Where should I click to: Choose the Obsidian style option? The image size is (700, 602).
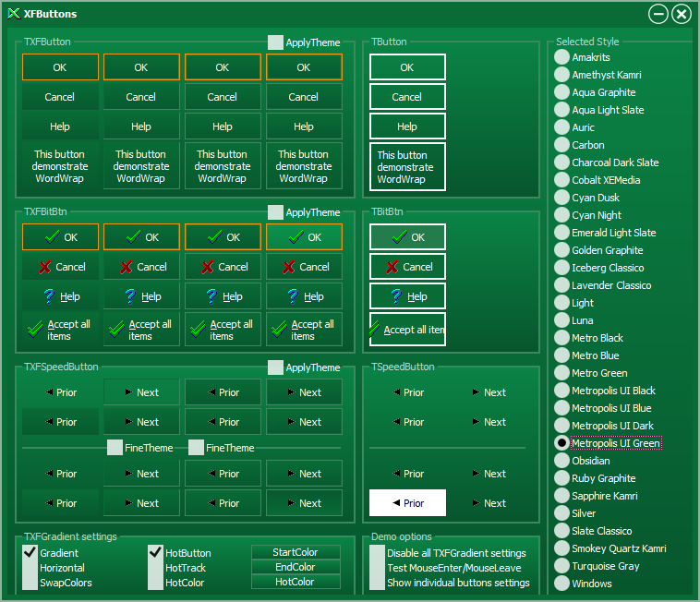click(x=561, y=461)
